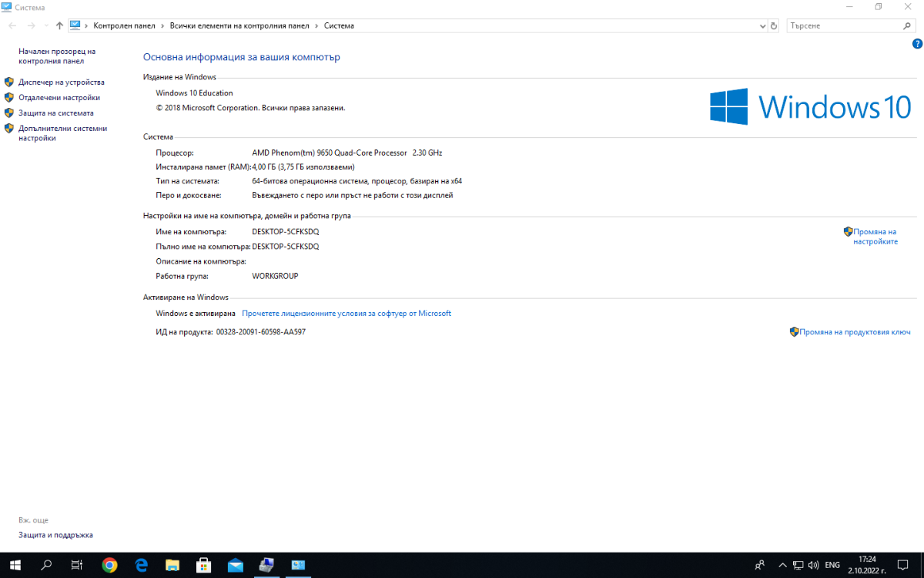Show hidden system tray icons
924x578 pixels.
click(x=783, y=565)
